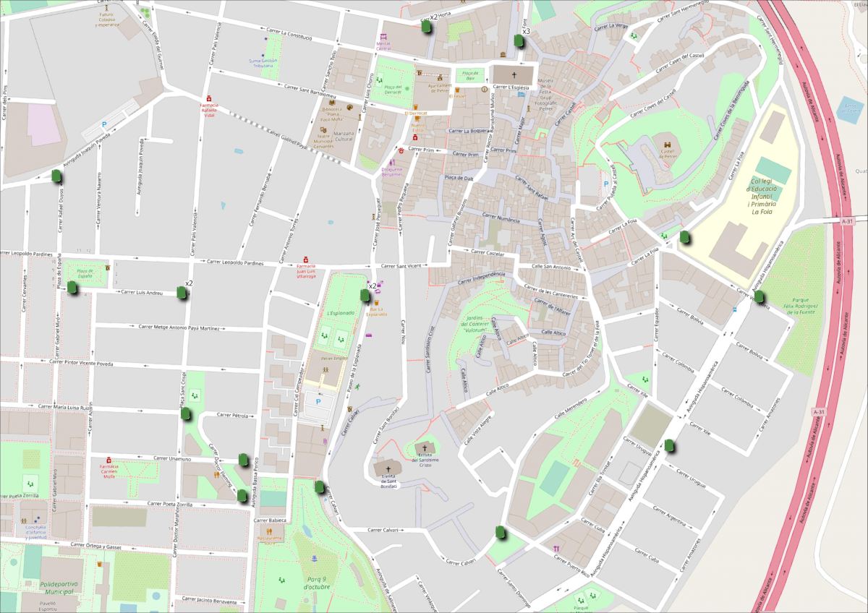Select the Parc 9 d'octubre park label
This screenshot has width=868, height=613.
coord(317,582)
